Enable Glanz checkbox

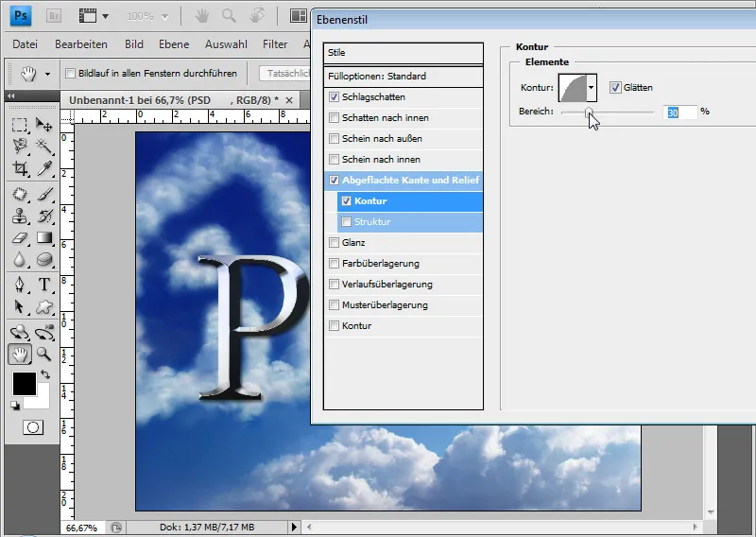point(334,242)
